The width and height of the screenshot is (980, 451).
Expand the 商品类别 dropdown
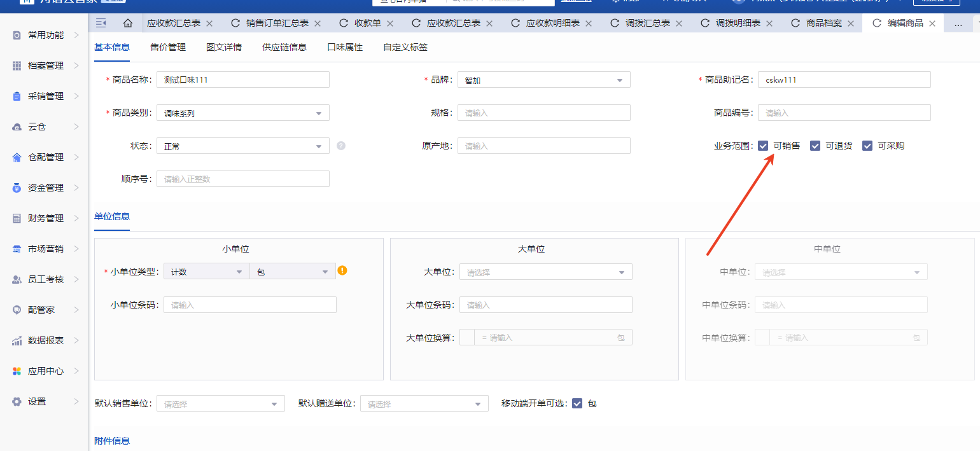click(x=243, y=113)
